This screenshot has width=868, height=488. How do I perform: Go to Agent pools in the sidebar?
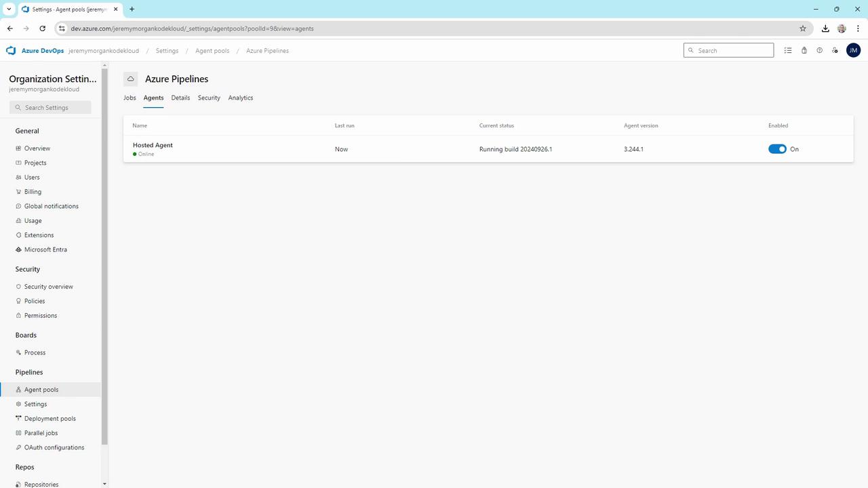[x=50, y=390]
